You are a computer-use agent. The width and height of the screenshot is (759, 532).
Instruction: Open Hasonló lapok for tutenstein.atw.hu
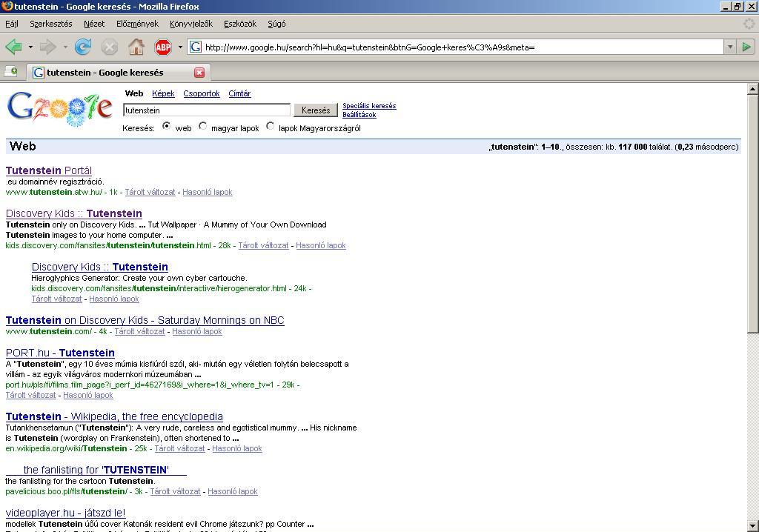click(208, 192)
